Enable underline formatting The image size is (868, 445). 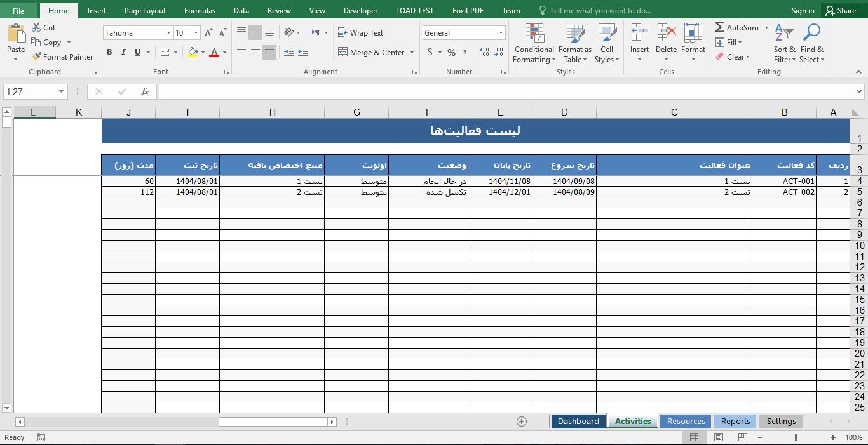pyautogui.click(x=136, y=52)
